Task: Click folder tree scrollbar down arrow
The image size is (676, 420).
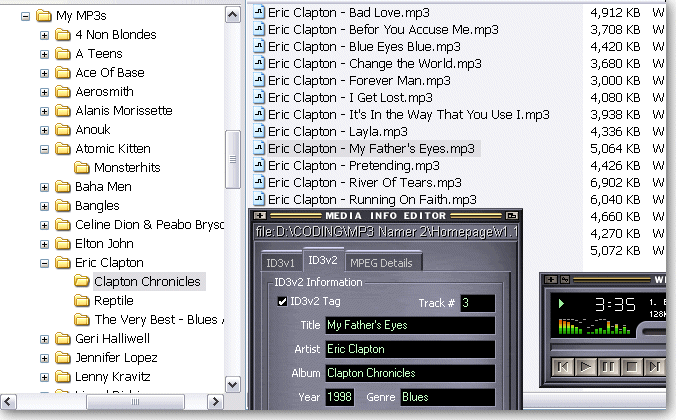Action: click(233, 384)
